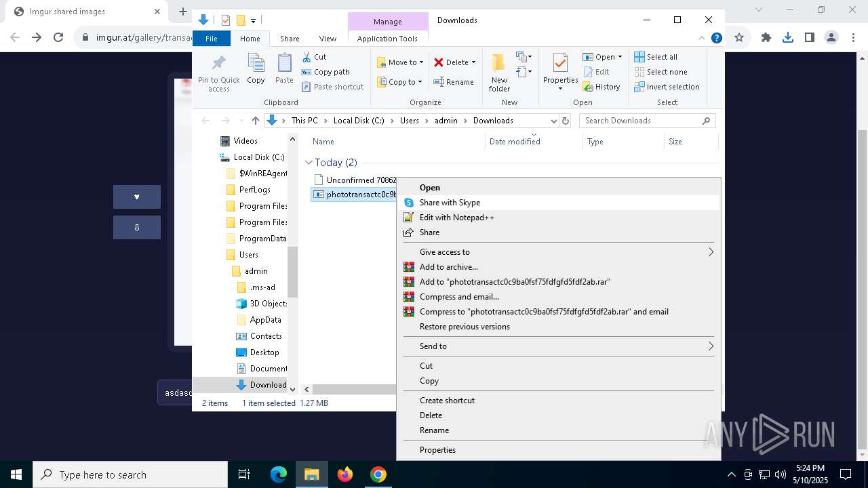Open Chrome extensions puzzle icon
This screenshot has width=868, height=488.
click(766, 38)
